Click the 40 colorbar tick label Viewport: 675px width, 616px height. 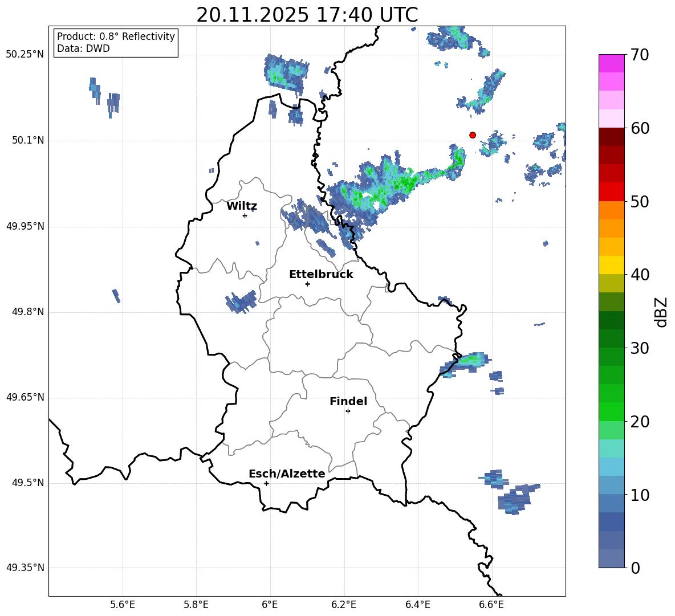tap(640, 275)
